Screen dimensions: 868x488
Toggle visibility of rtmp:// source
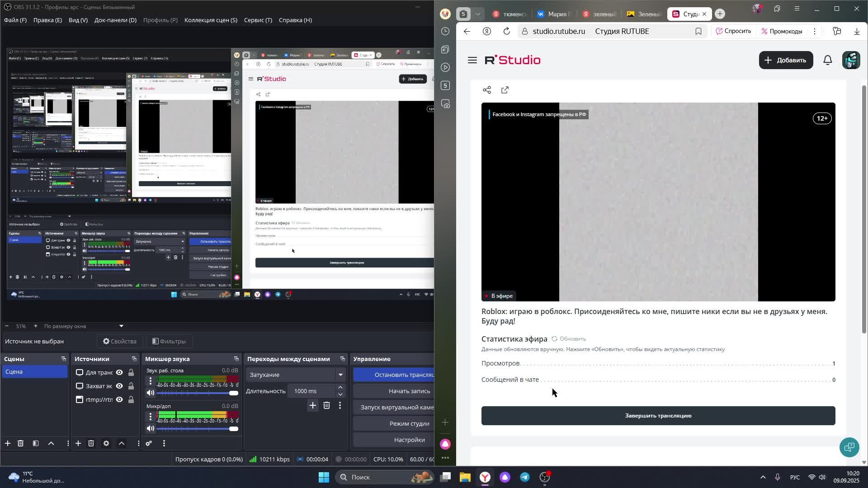[x=119, y=400]
